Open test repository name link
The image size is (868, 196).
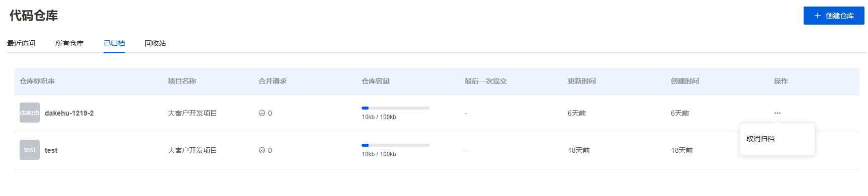tap(51, 150)
